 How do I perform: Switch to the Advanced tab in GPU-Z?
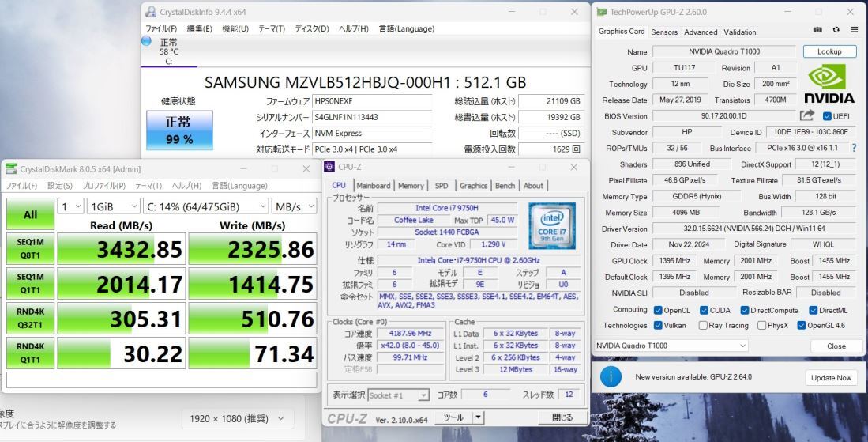701,32
